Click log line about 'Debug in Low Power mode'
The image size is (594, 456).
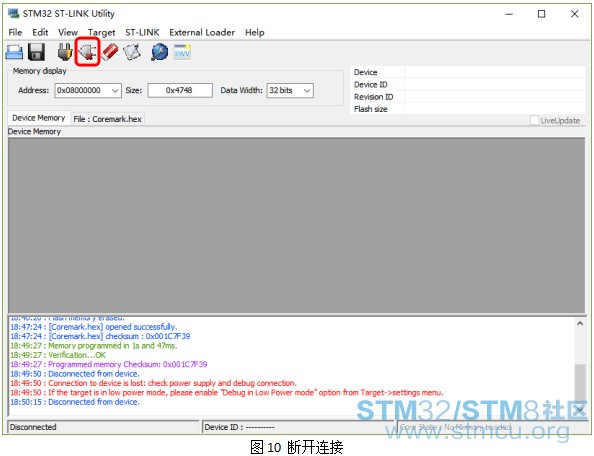coord(227,393)
